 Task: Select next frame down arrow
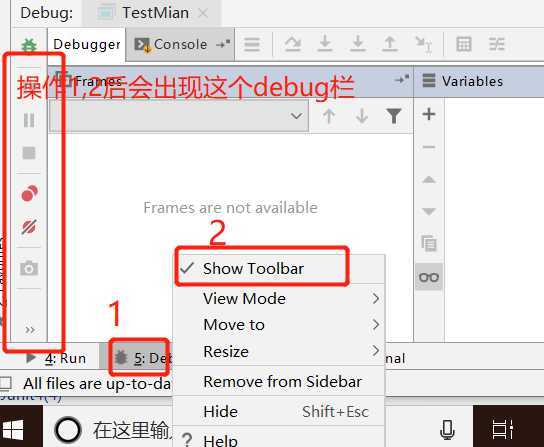362,116
